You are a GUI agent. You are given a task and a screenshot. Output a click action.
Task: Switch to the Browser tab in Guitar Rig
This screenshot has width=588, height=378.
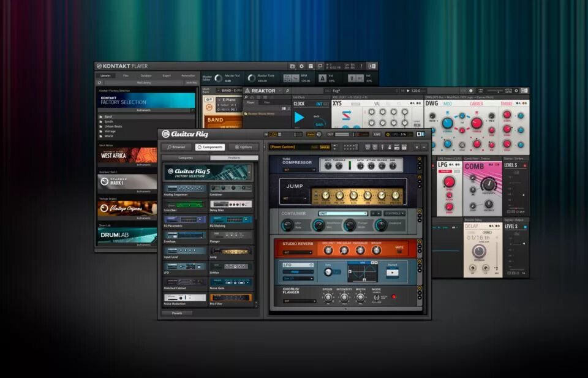(x=176, y=147)
